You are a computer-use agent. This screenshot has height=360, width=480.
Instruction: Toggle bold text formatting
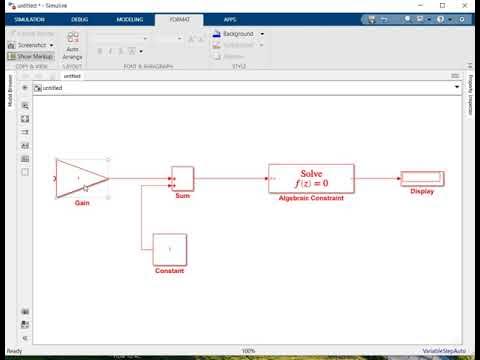click(100, 51)
